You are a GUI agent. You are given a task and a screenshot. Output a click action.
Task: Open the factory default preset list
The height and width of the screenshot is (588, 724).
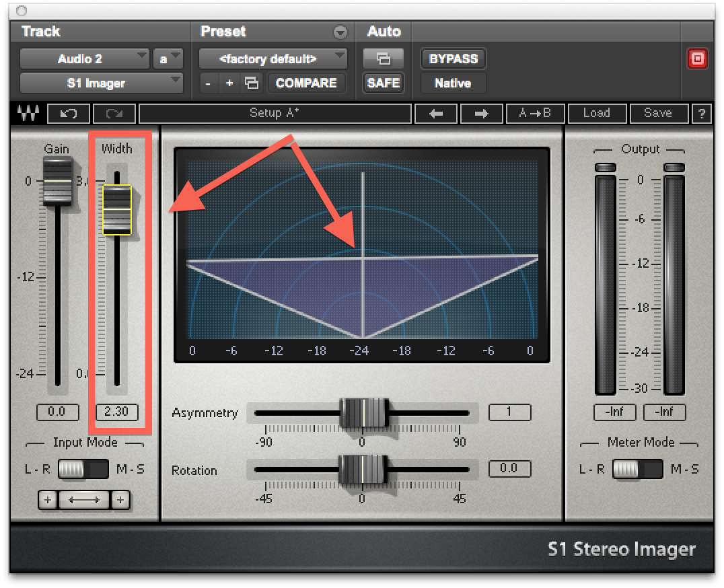[273, 59]
